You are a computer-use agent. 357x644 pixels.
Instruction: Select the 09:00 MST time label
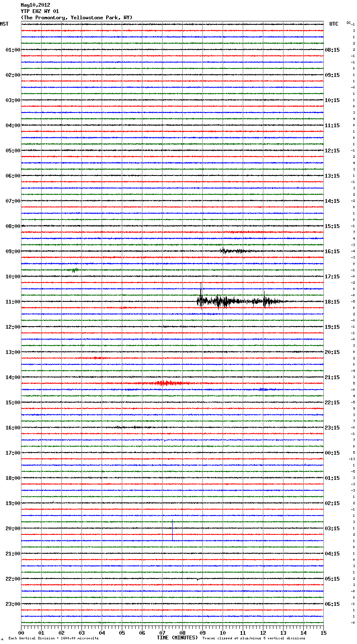click(13, 251)
